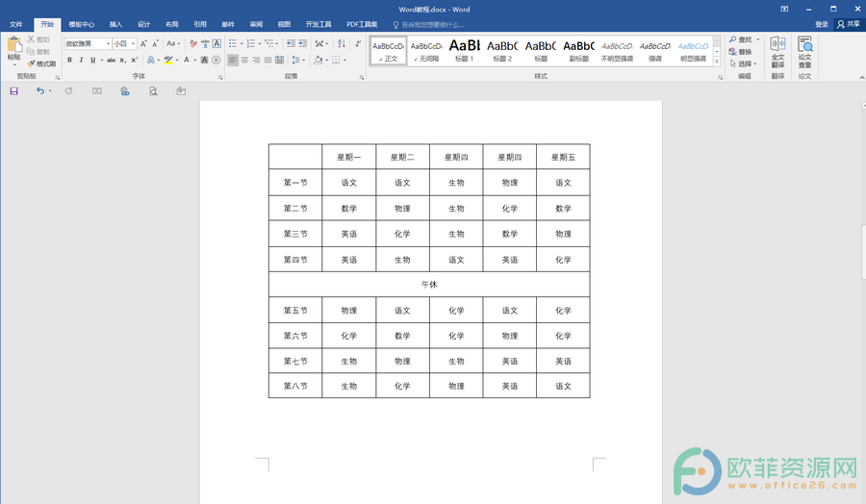Click the Replace (替换) button

click(741, 52)
